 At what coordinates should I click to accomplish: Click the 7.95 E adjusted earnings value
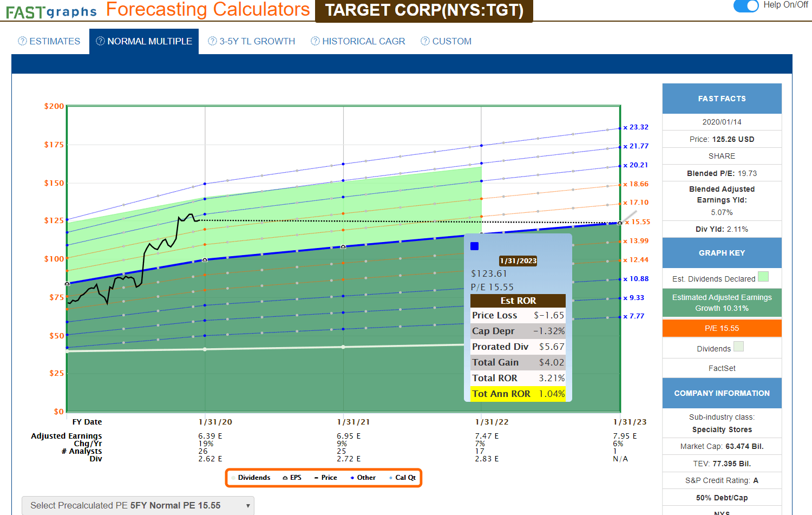point(625,436)
